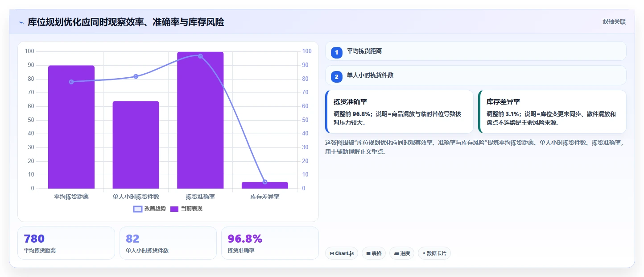
Task: Click the 进度 tag icon
Action: [396, 254]
